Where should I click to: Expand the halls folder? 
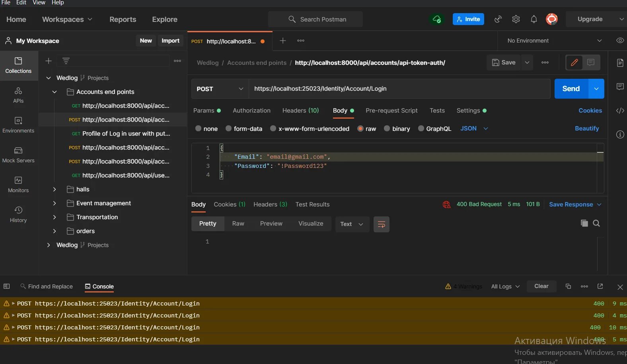coord(55,189)
